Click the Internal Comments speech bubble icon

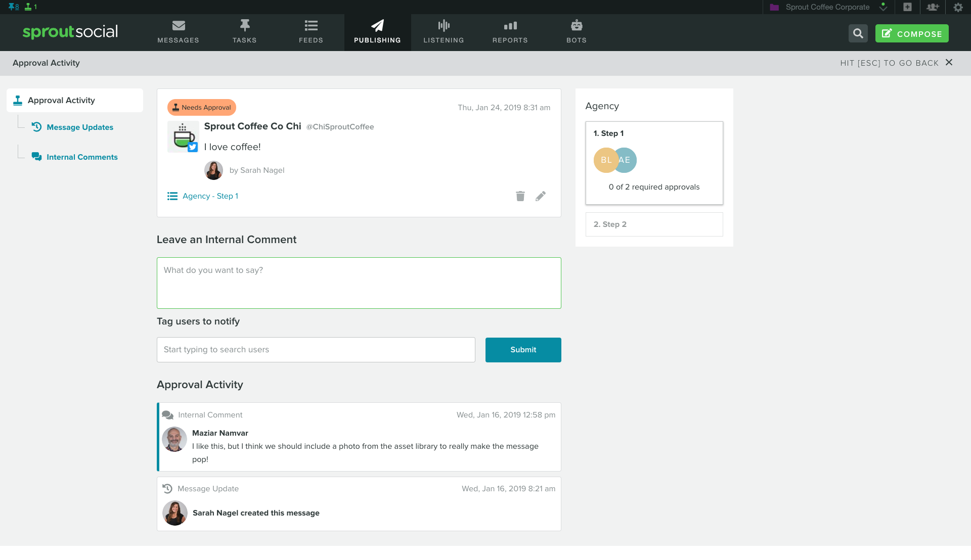coord(36,157)
